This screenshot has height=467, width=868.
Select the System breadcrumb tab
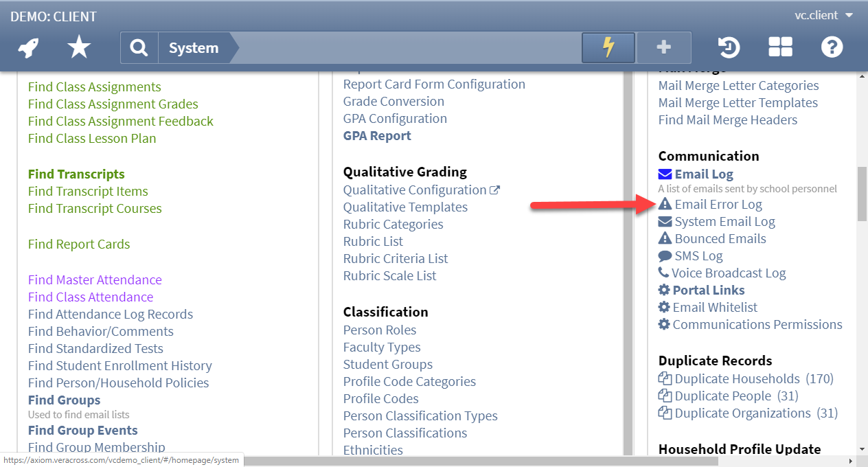[x=194, y=48]
